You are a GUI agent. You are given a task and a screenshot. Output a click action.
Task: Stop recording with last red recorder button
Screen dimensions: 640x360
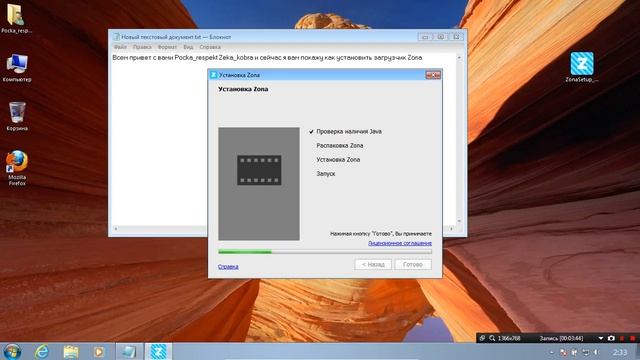click(633, 338)
